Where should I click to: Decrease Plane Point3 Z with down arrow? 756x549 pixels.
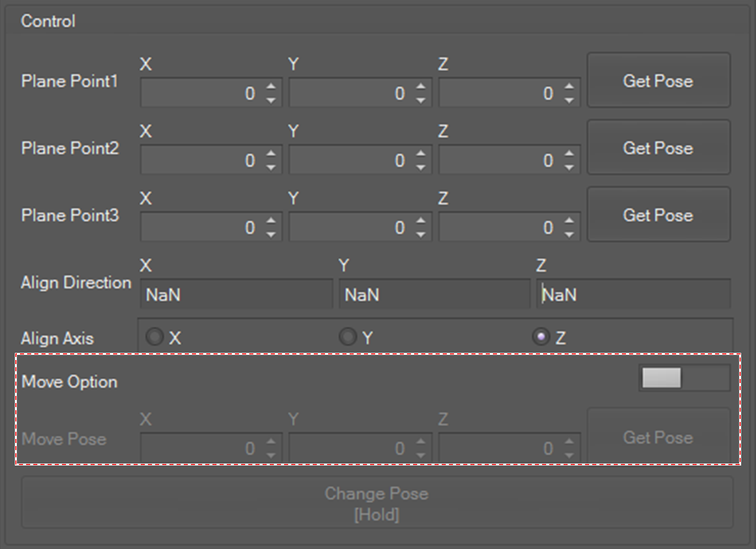coord(569,235)
